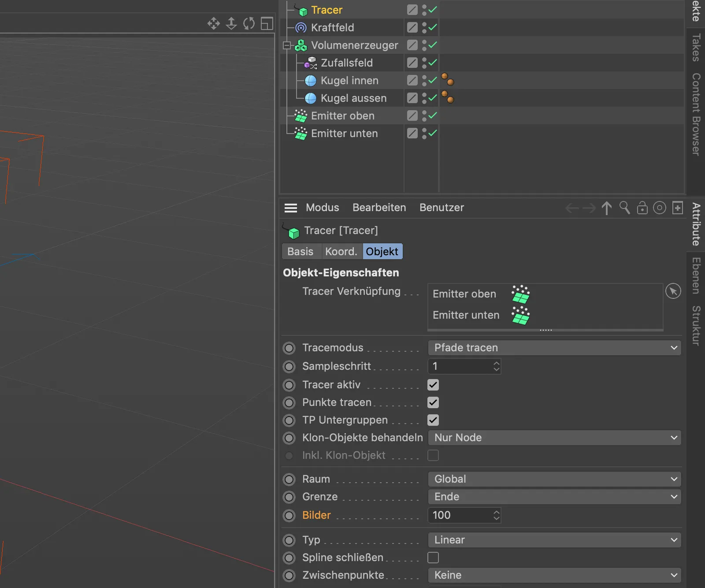Lock the attribute manager element
Image resolution: width=705 pixels, height=588 pixels.
642,208
